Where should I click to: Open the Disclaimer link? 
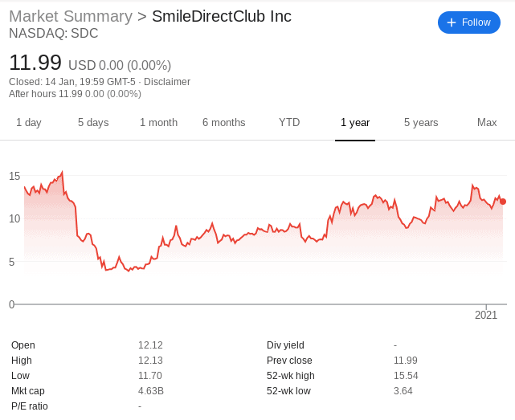(167, 81)
